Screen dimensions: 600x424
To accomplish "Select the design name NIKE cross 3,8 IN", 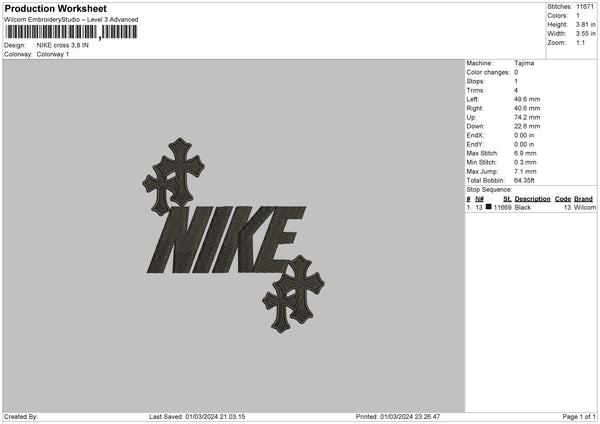I will (62, 45).
